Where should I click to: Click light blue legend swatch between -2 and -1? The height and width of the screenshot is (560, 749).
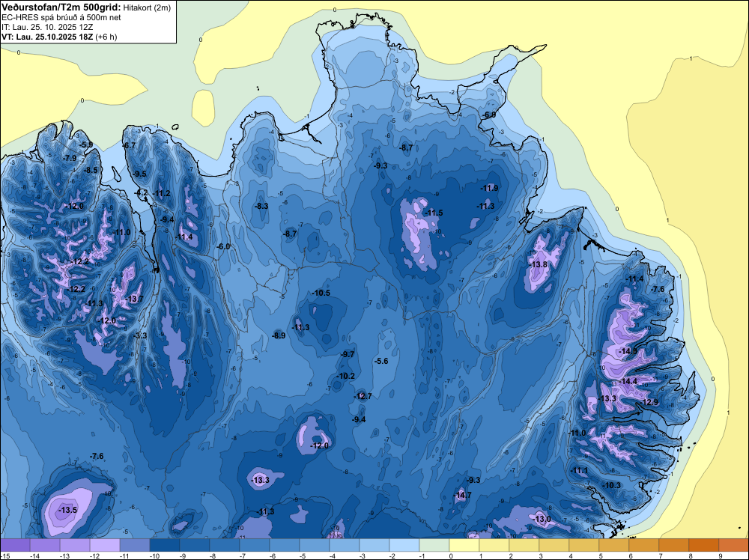point(404,545)
